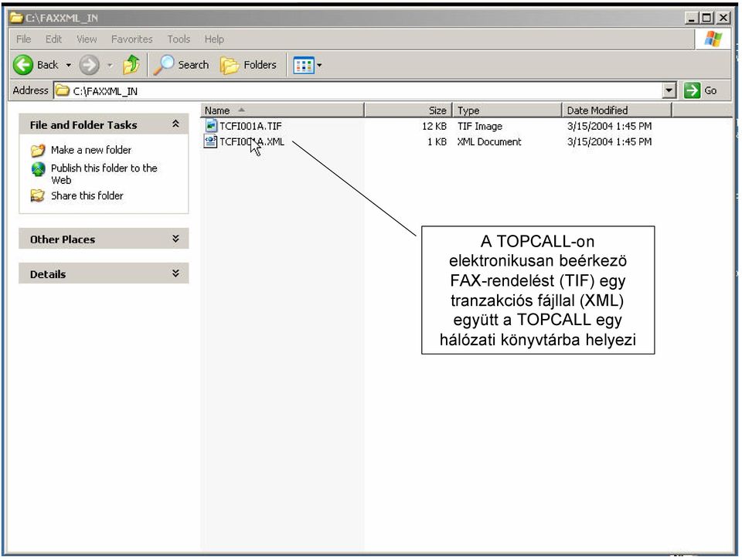Close the FAXXML_IN window

pyautogui.click(x=723, y=18)
